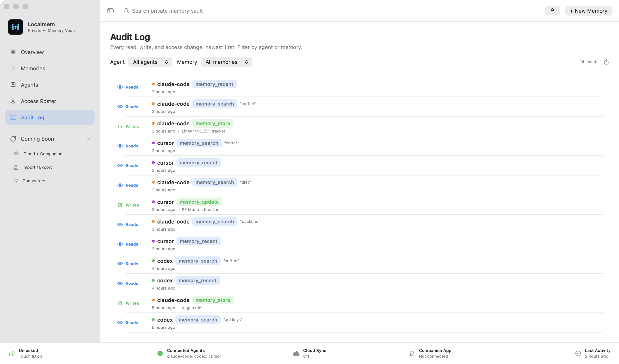Image resolution: width=619 pixels, height=364 pixels.
Task: Open the All memories filter dropdown
Action: coord(226,62)
